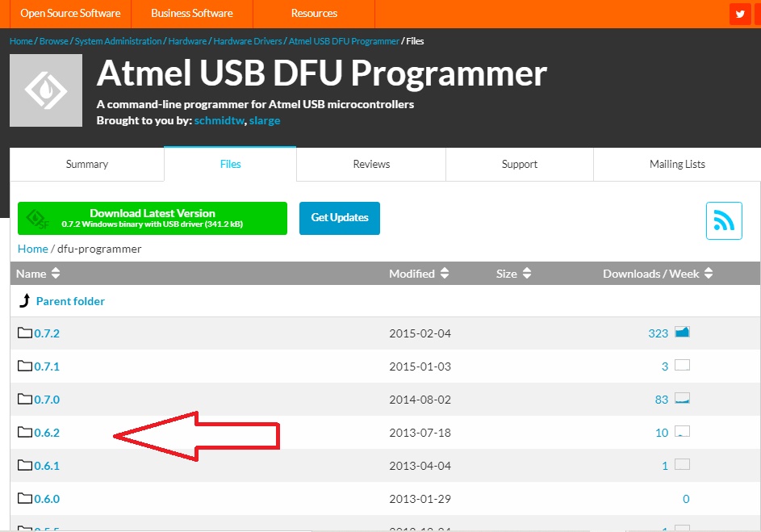Click the Hardware breadcrumb link
Image resolution: width=761 pixels, height=532 pixels.
187,41
